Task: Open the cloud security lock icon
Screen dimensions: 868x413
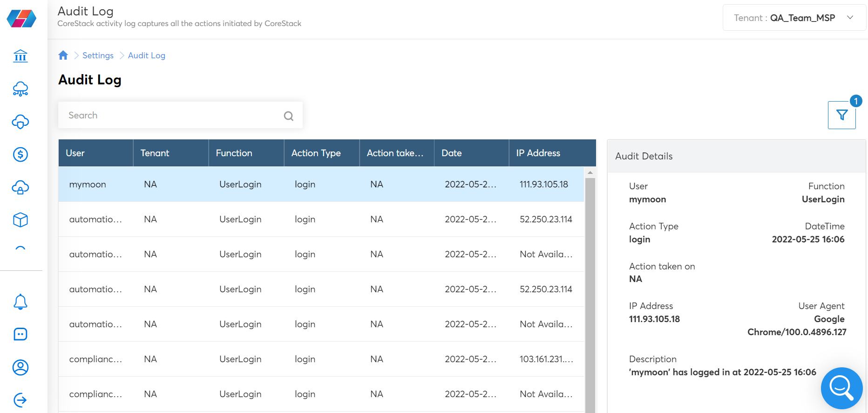Action: 20,187
